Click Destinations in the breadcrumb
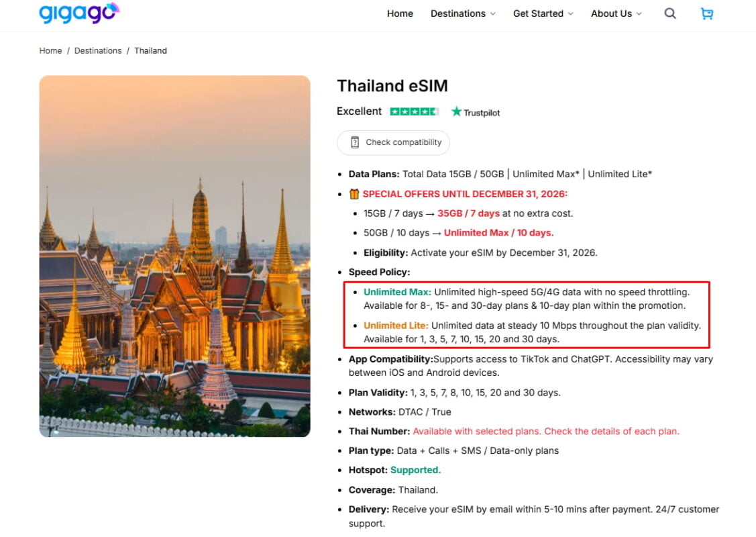 click(98, 50)
